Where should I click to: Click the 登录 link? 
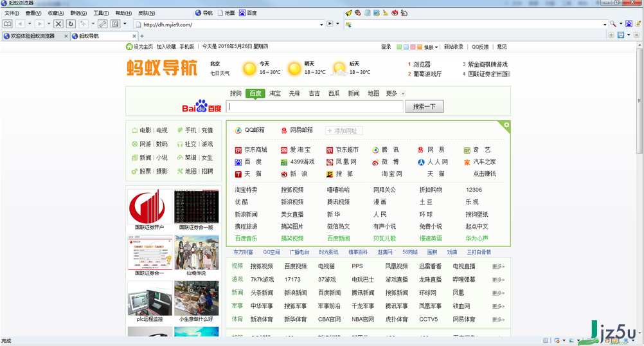[x=386, y=47]
